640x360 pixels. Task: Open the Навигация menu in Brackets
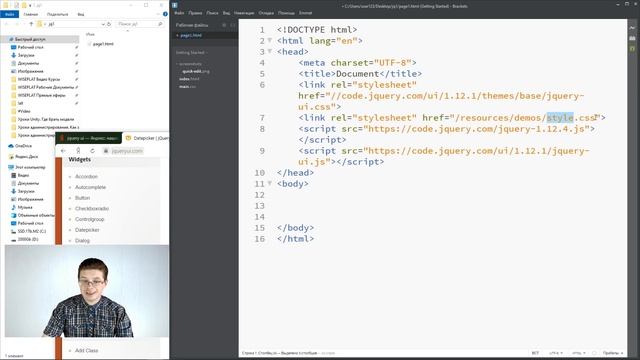244,13
